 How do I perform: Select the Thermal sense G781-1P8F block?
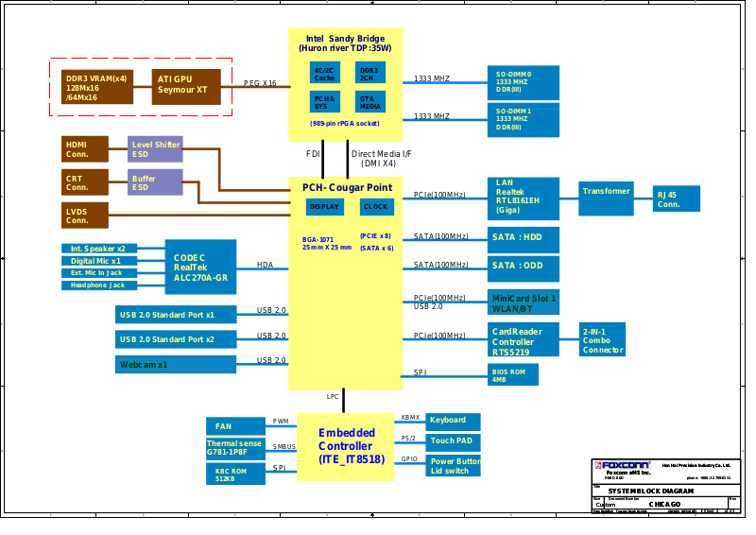point(234,448)
